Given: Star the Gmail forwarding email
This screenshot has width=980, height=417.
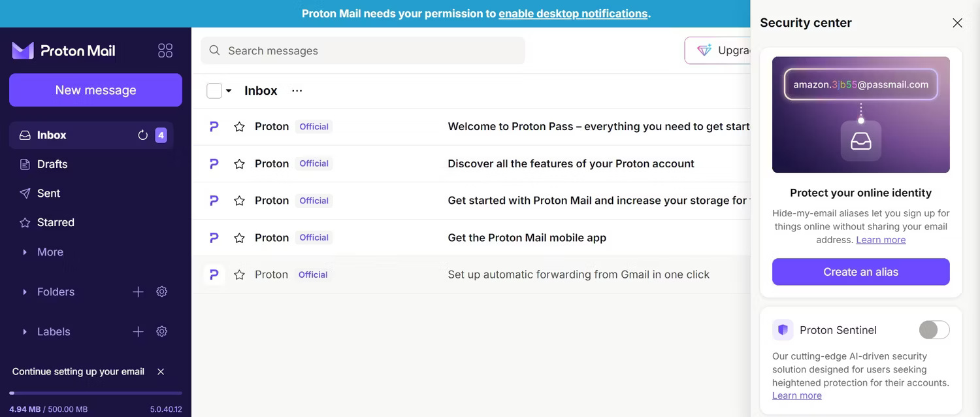Looking at the screenshot, I should [x=239, y=275].
